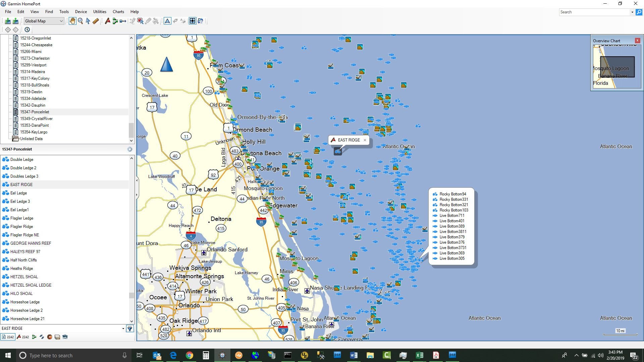Click the Overview Chart minimap thumbnail

(616, 66)
